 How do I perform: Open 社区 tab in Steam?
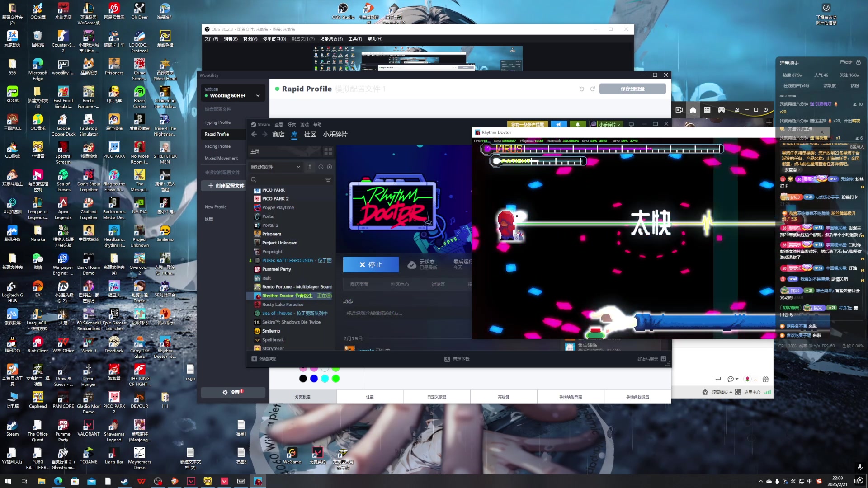[310, 135]
